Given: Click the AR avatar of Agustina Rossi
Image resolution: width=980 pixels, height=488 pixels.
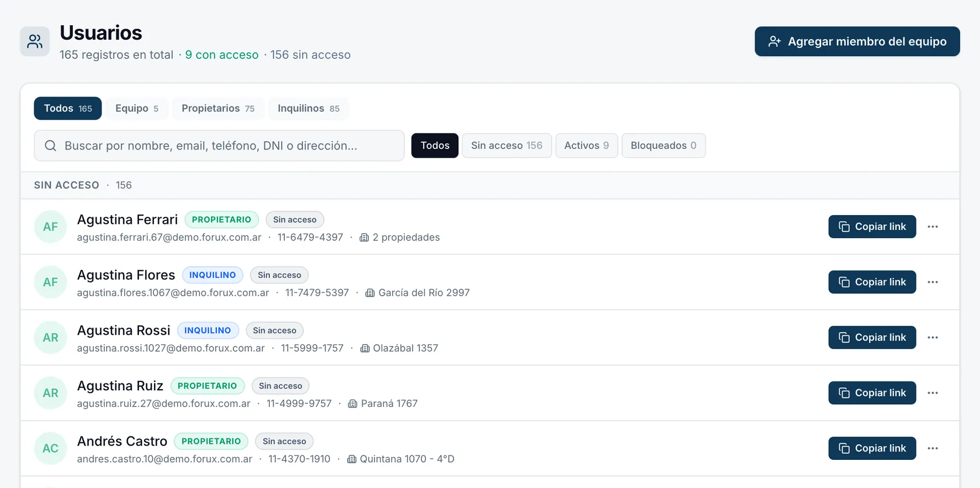Looking at the screenshot, I should tap(51, 337).
